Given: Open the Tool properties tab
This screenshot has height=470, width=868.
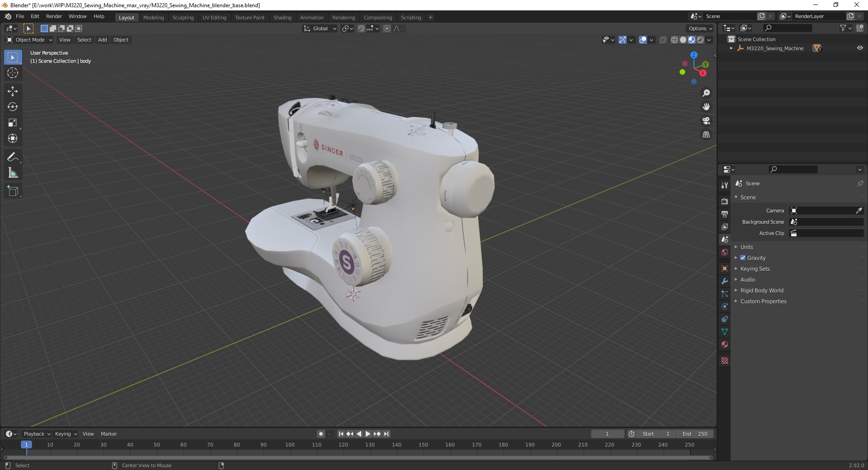Looking at the screenshot, I should pyautogui.click(x=725, y=185).
